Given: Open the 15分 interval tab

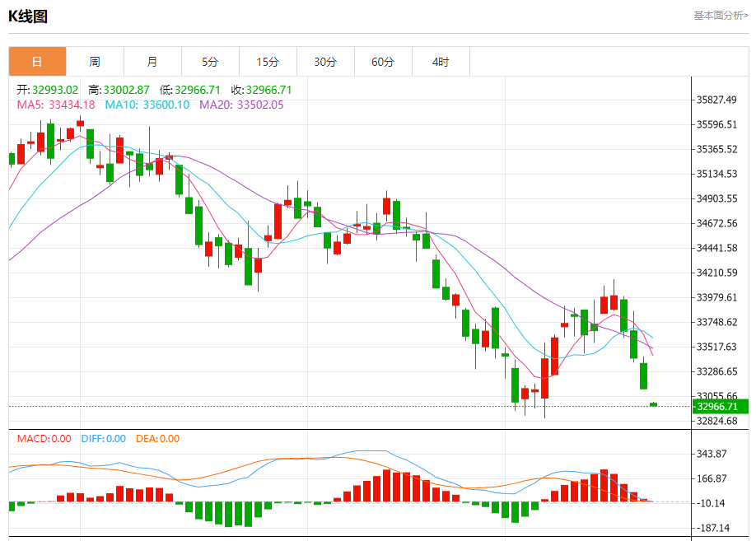Looking at the screenshot, I should click(x=268, y=62).
